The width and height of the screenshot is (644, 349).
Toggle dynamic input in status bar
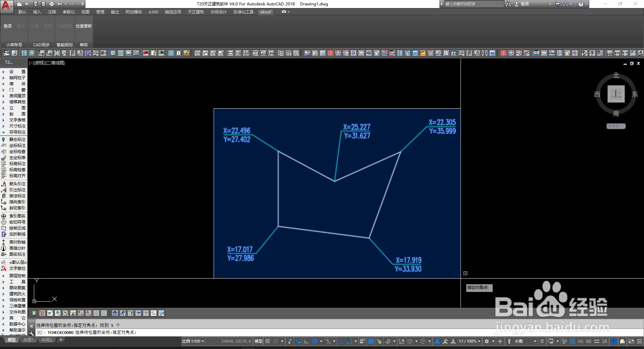click(298, 341)
